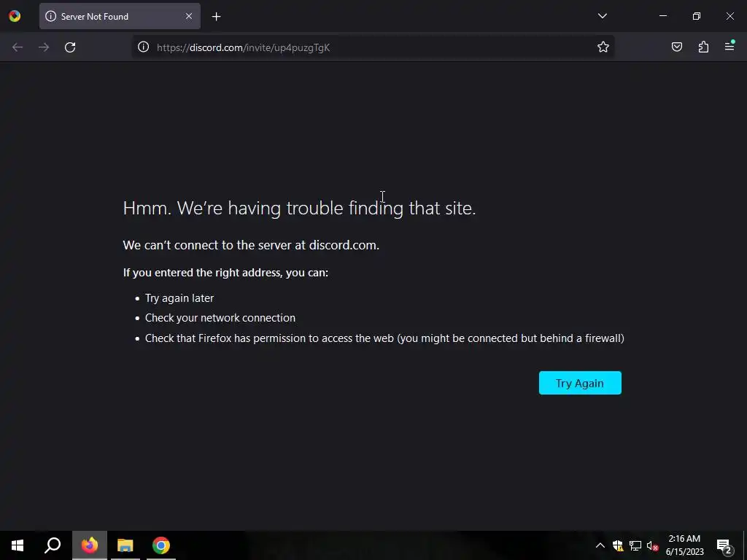Open the Windows Start menu
This screenshot has height=560, width=747.
(18, 545)
